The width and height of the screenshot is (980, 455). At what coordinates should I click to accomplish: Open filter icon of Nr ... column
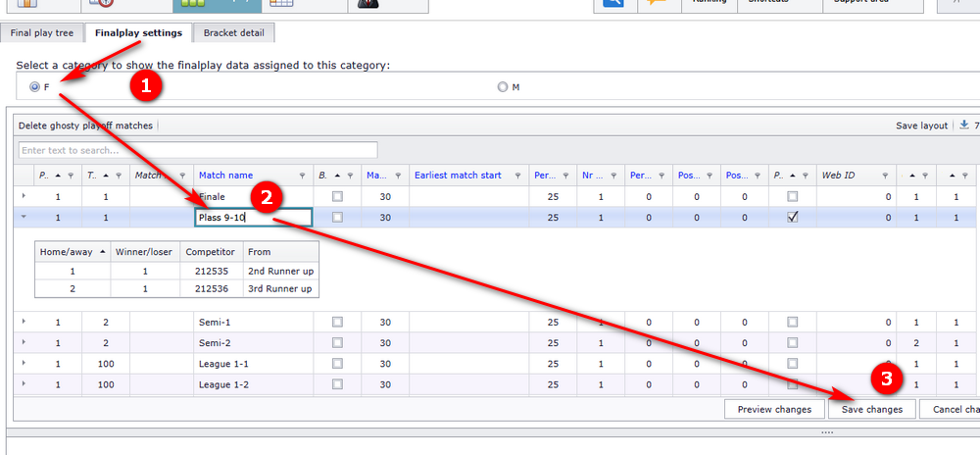coord(613,176)
